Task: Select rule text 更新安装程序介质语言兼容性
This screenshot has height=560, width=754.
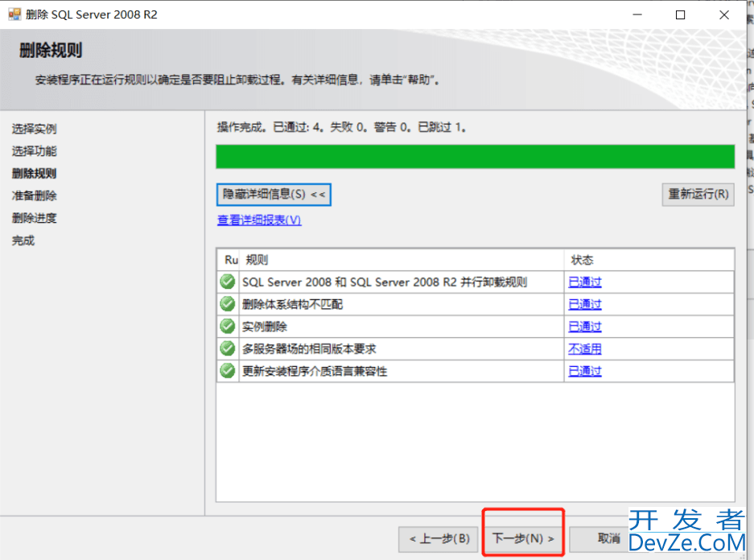Action: coord(315,371)
